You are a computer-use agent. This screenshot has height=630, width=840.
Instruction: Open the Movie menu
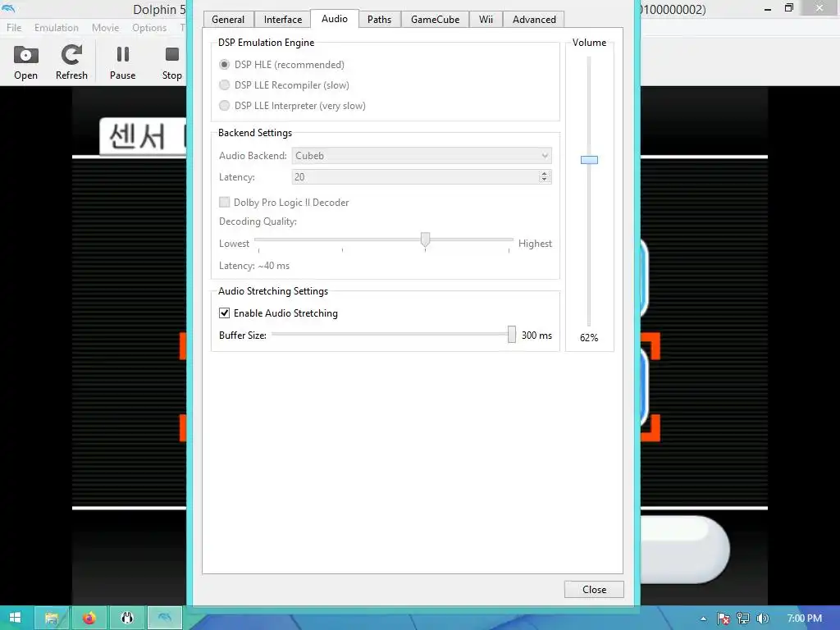[x=105, y=27]
